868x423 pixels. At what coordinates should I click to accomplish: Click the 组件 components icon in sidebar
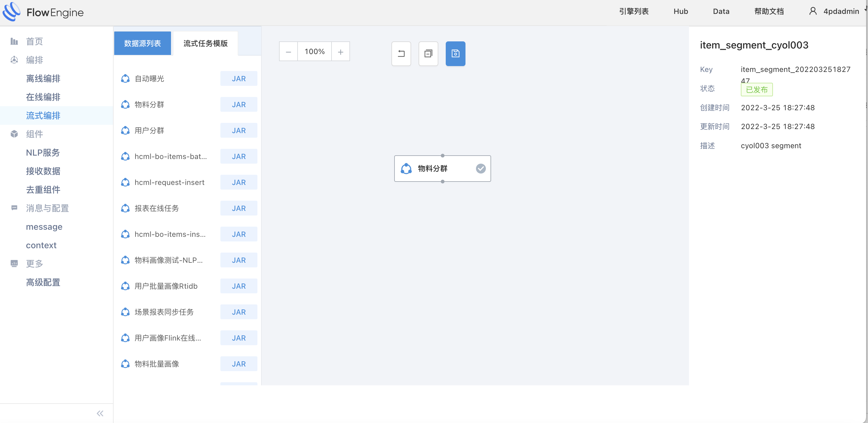point(14,134)
